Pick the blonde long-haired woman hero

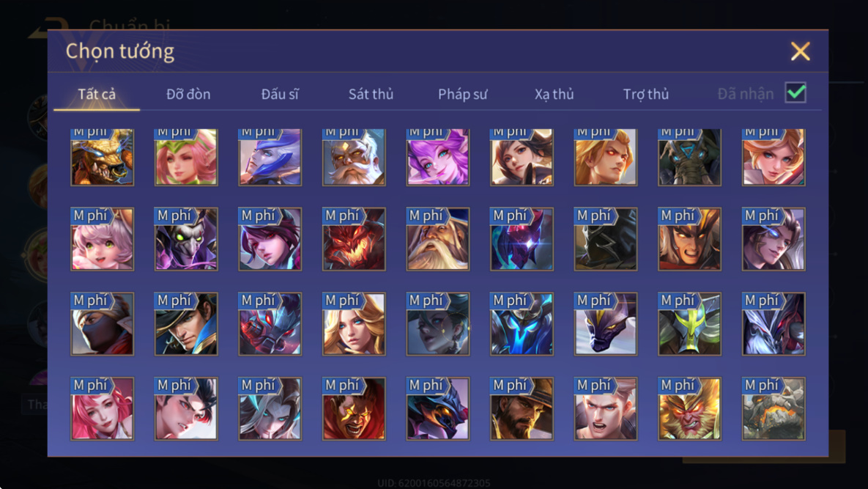(x=354, y=324)
